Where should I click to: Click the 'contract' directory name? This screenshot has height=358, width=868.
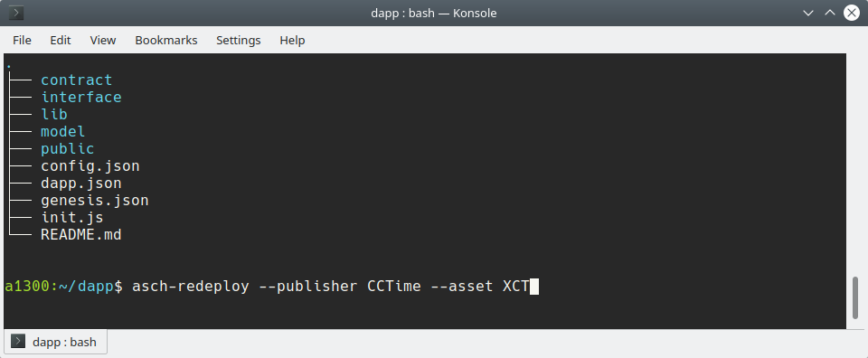tap(76, 80)
